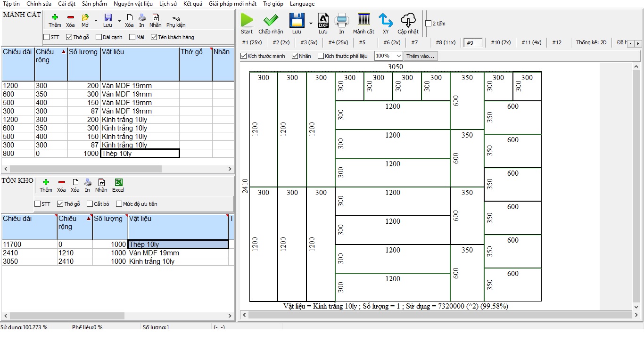Click the DXF Lưu export icon
The image size is (644, 342).
click(x=323, y=21)
